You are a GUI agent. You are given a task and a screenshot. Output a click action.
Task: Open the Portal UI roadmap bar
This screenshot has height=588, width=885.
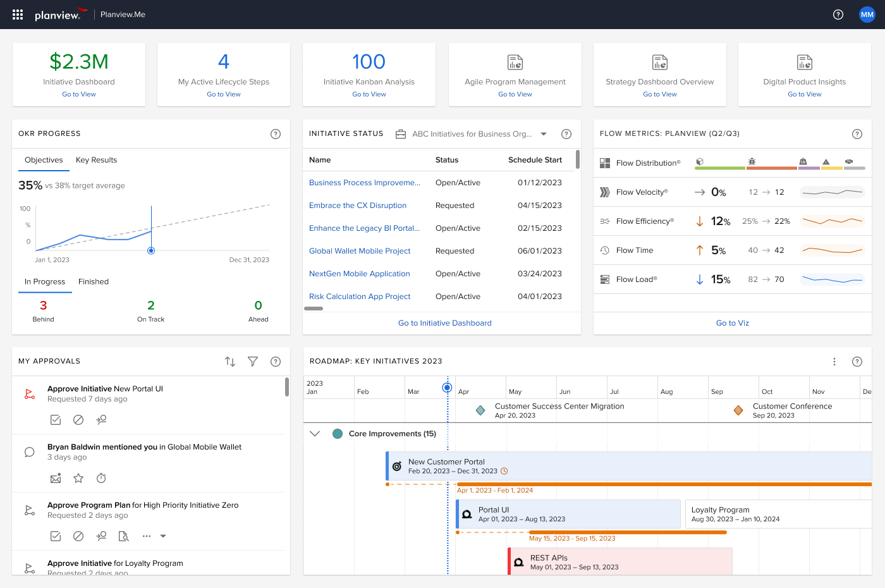click(x=568, y=514)
